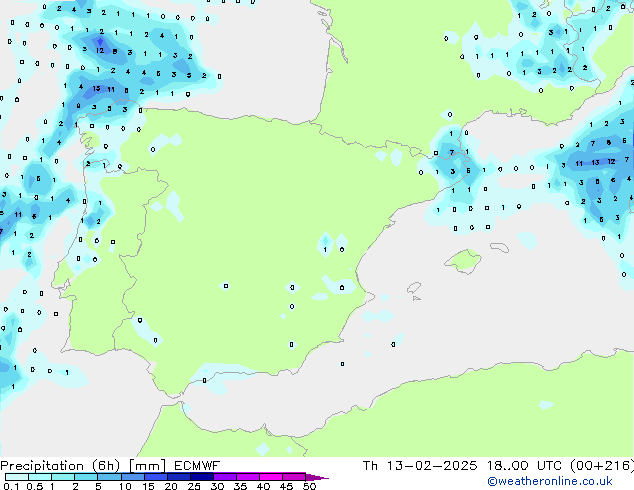Select the 45–50 mm legend color box
Screen dimensions: 634x490
point(294,477)
